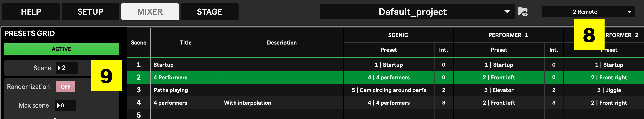Select scene 3 Paths playing row
The width and height of the screenshot is (644, 119).
click(386, 90)
